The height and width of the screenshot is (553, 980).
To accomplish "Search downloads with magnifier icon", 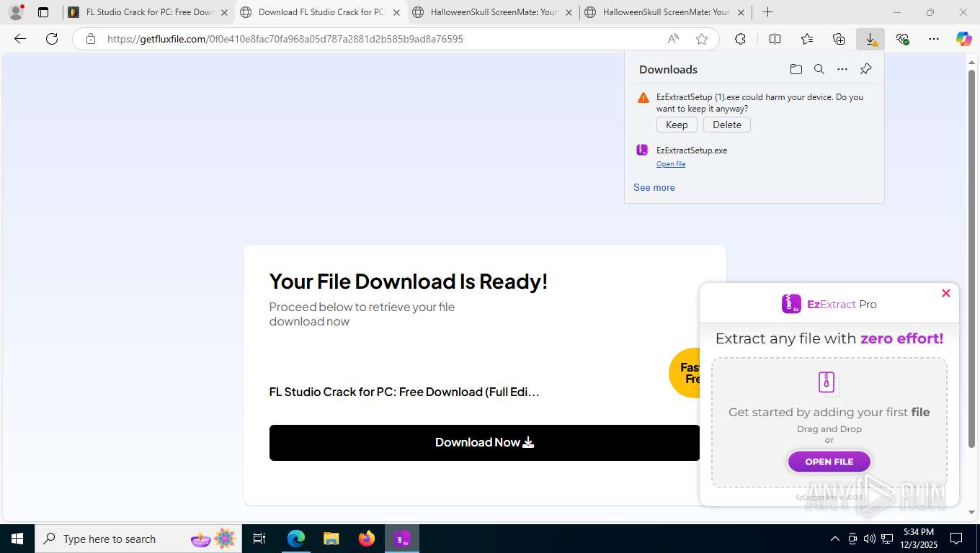I will click(x=819, y=69).
